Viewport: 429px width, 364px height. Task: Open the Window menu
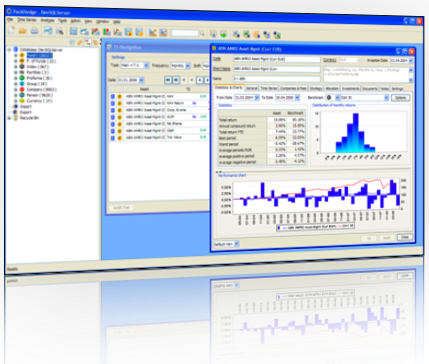[x=102, y=21]
